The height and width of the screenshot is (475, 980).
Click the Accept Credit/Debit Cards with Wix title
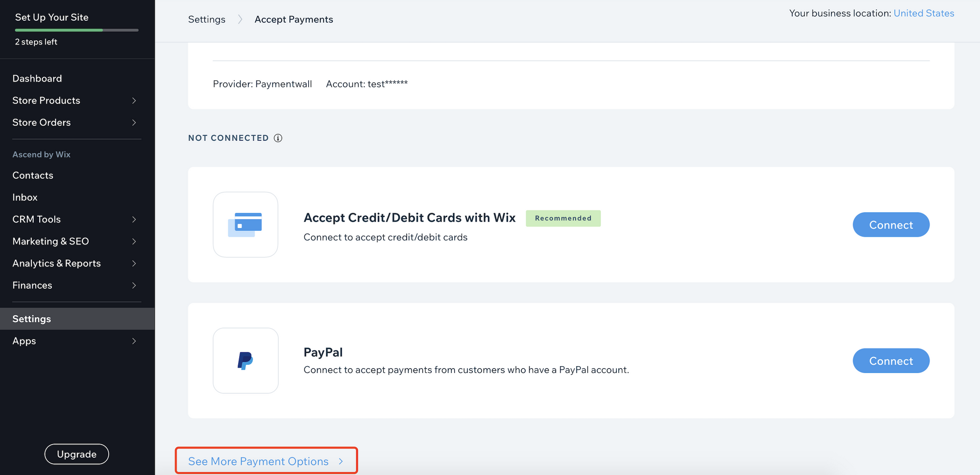click(410, 218)
